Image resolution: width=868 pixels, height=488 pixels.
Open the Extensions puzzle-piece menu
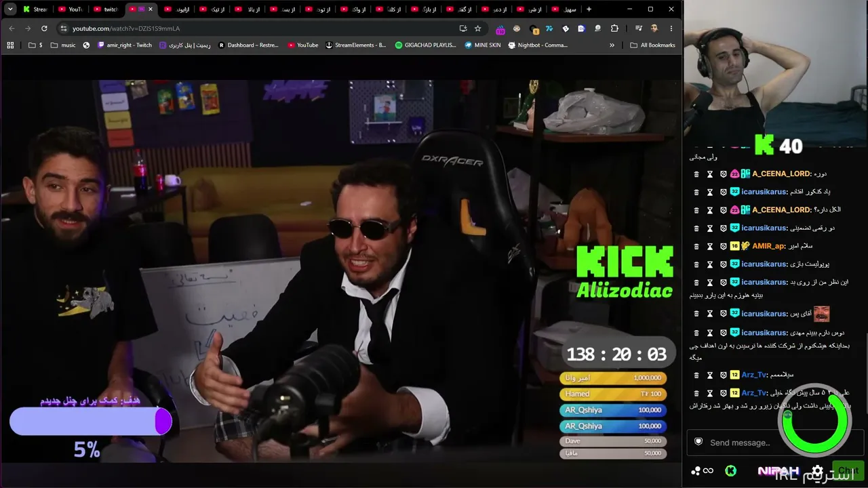point(614,28)
